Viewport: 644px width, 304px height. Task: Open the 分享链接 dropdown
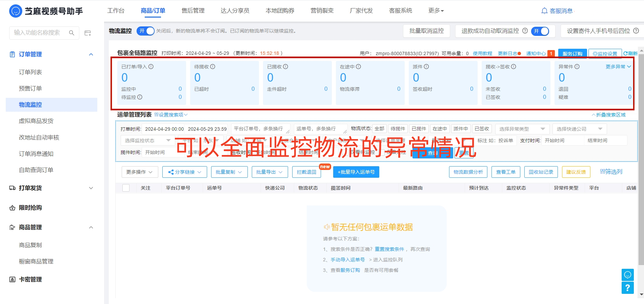185,172
